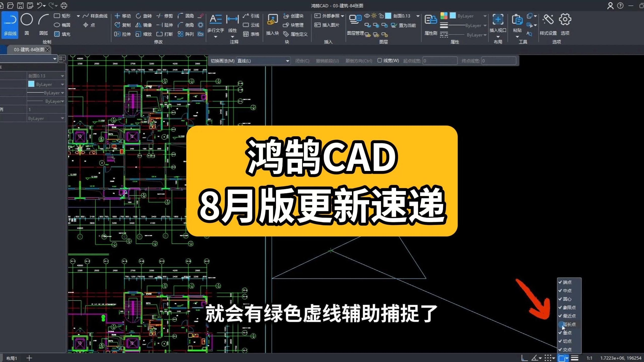644x362 pixels.
Task: Open the object snap dropdown arrow in status bar
Action: (x=567, y=358)
